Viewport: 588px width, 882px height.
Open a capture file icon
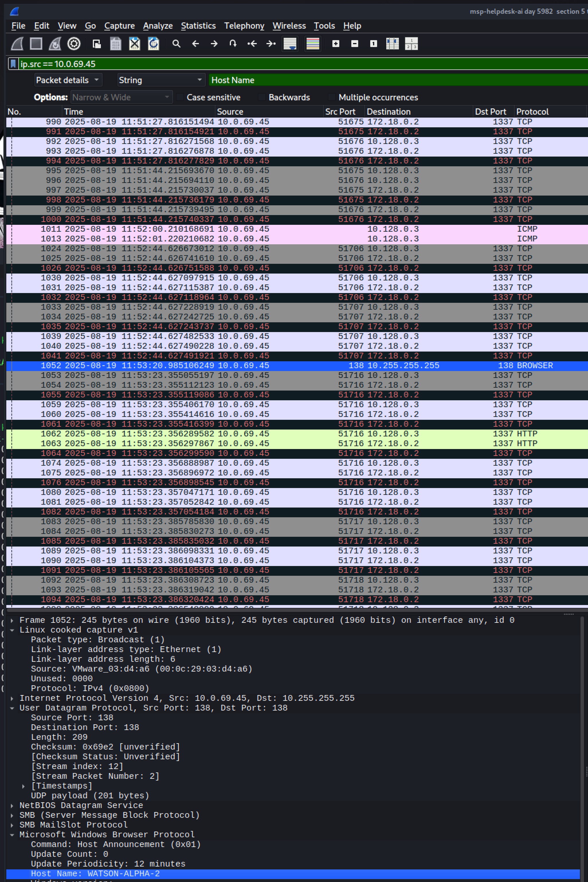[x=97, y=44]
